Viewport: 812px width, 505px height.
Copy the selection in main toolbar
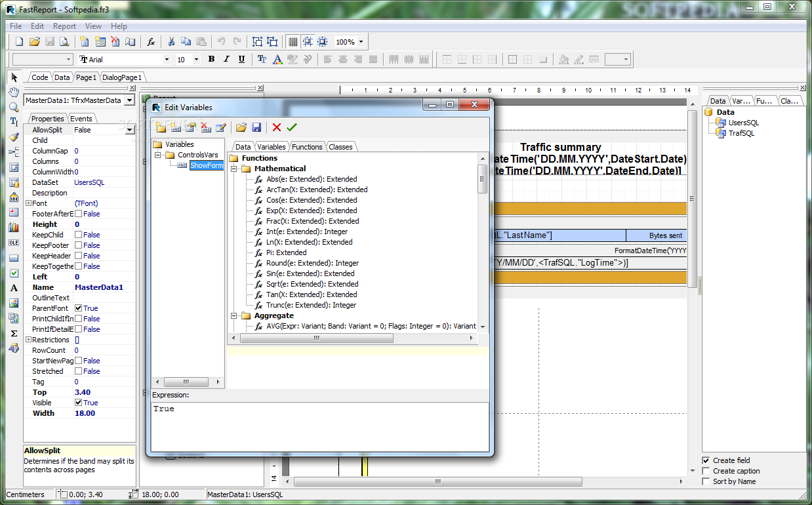pos(186,41)
